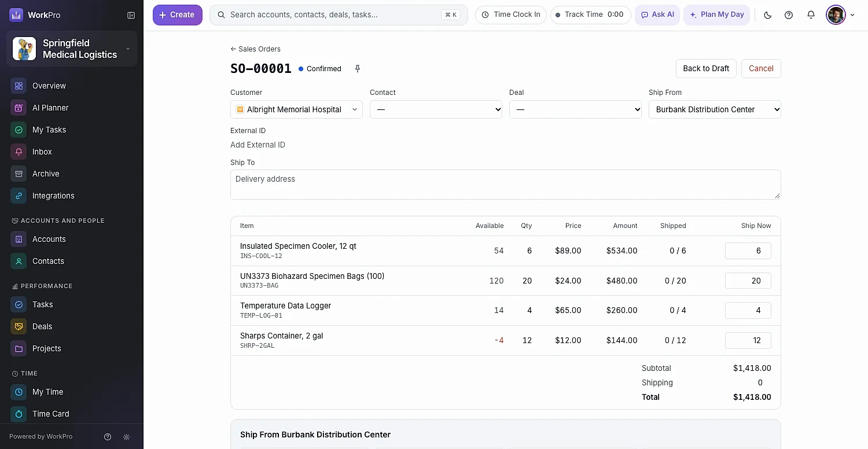Pin the SO-00001 sales order
Image resolution: width=868 pixels, height=449 pixels.
(x=358, y=69)
